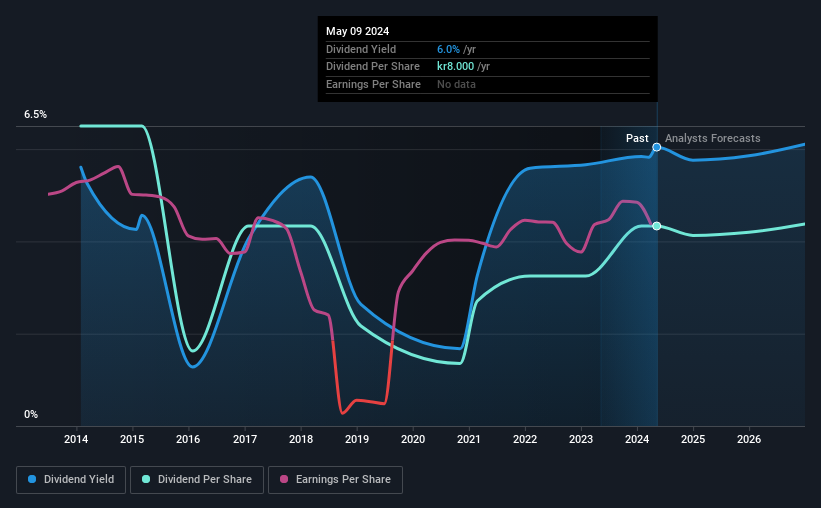Click the 2023 x-axis label
Viewport: 821px width, 508px height.
[581, 439]
